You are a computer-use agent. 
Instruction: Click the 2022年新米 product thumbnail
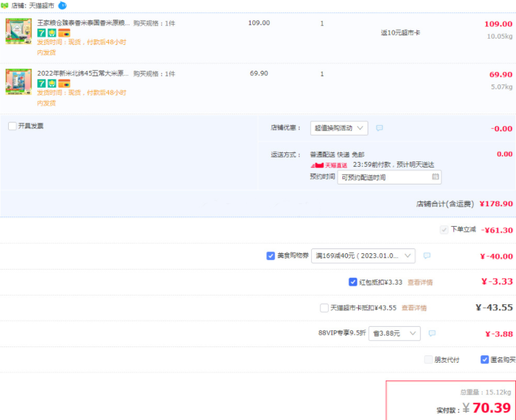(x=18, y=82)
